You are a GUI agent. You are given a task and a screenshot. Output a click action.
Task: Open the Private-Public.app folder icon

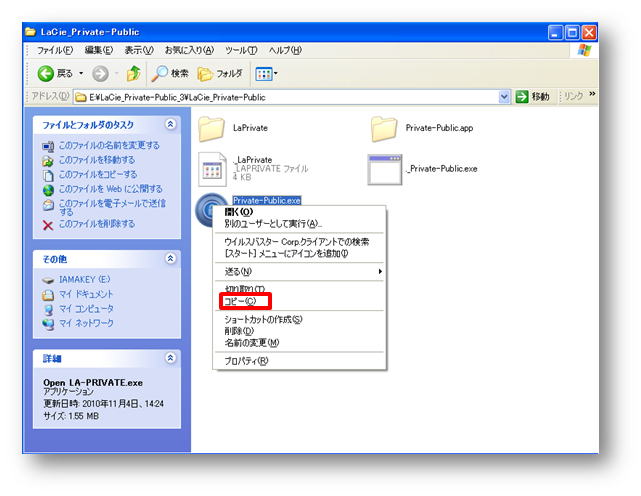384,129
